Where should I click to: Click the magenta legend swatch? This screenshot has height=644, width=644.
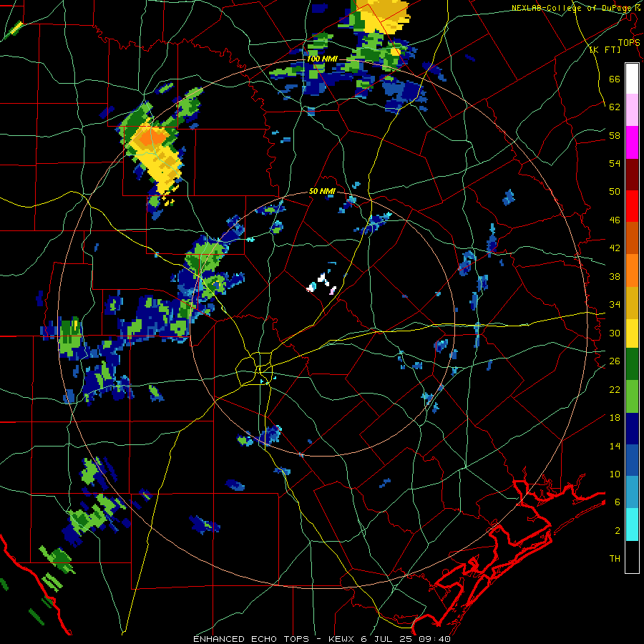point(632,142)
